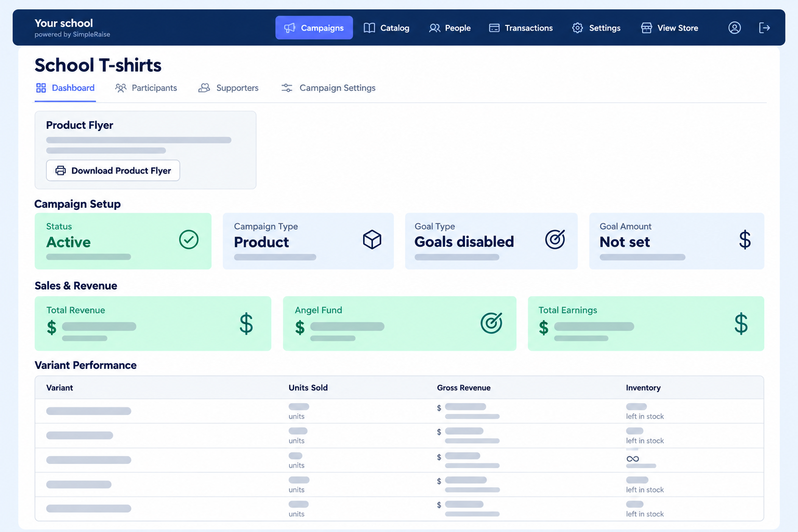Click the 'Sales & Revenue' section heading
Viewport: 798px width, 532px height.
(x=76, y=286)
